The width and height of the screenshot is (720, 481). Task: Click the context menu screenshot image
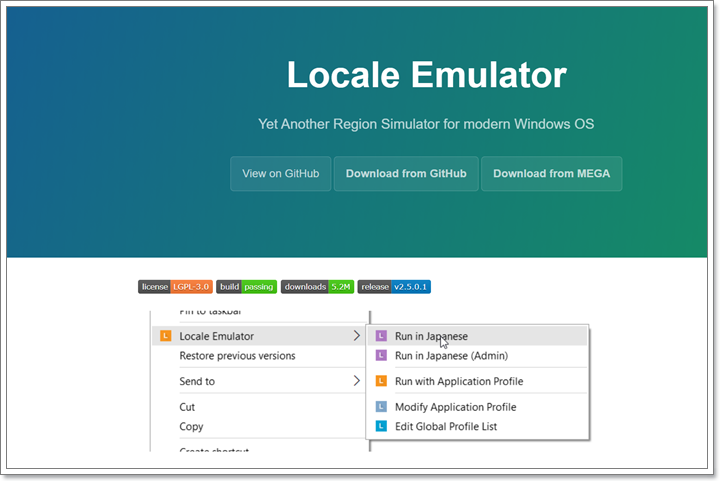(370, 381)
